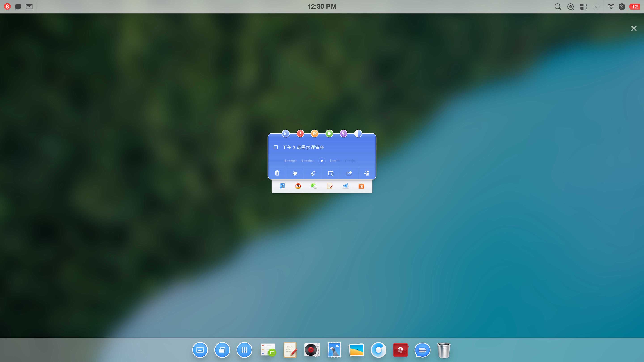Viewport: 644px width, 362px height.
Task: Check the 下午 3 点需求评审会 to-do checkbox
Action: (x=276, y=147)
